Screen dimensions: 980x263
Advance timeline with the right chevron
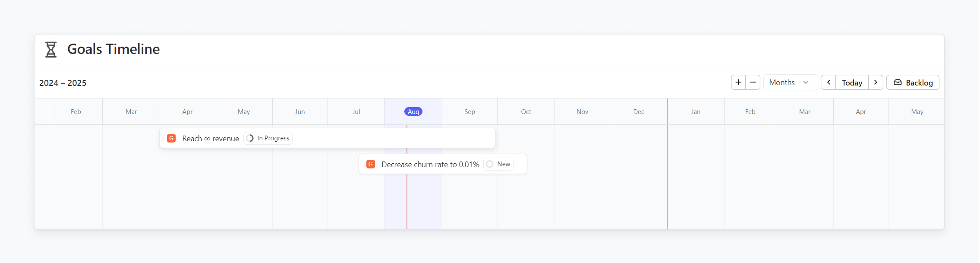[876, 82]
